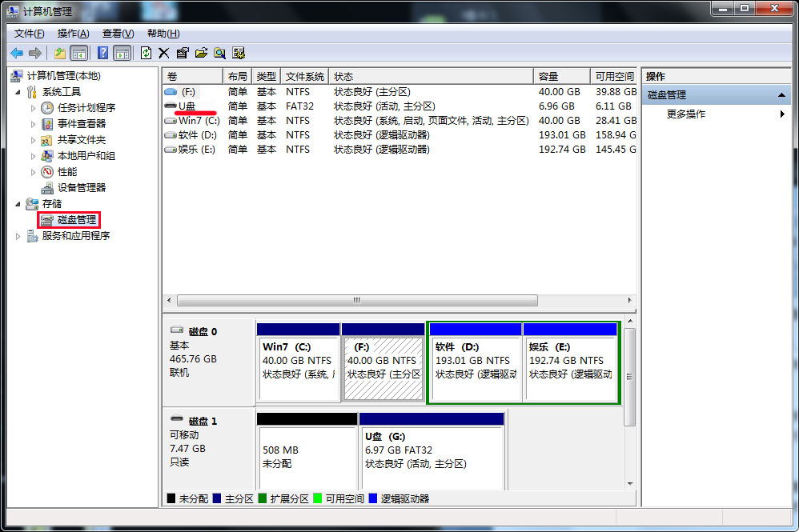The width and height of the screenshot is (799, 532).
Task: Open the 操作(A) menu
Action: [73, 34]
